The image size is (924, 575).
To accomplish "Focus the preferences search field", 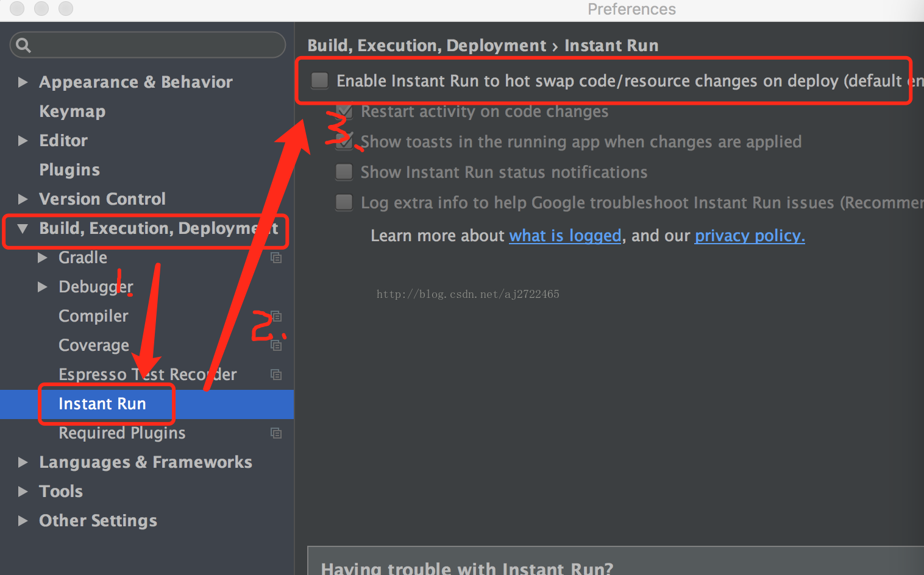I will click(x=147, y=45).
